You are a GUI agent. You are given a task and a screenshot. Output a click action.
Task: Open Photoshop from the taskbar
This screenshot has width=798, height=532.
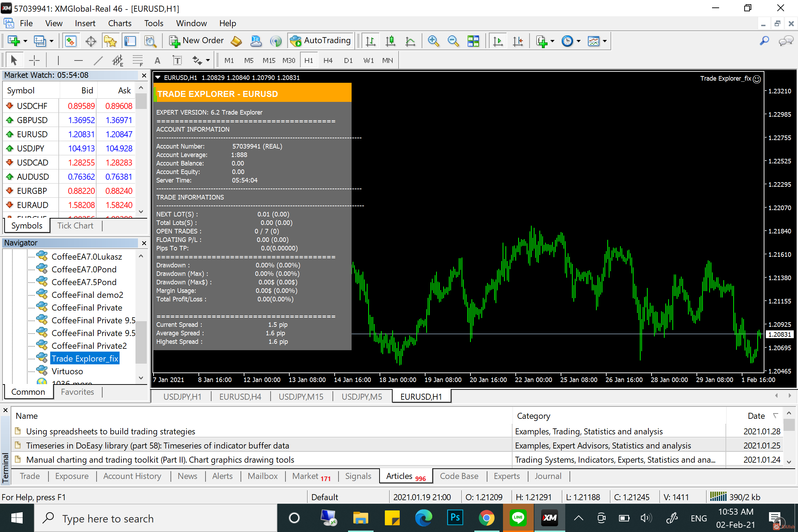click(455, 518)
